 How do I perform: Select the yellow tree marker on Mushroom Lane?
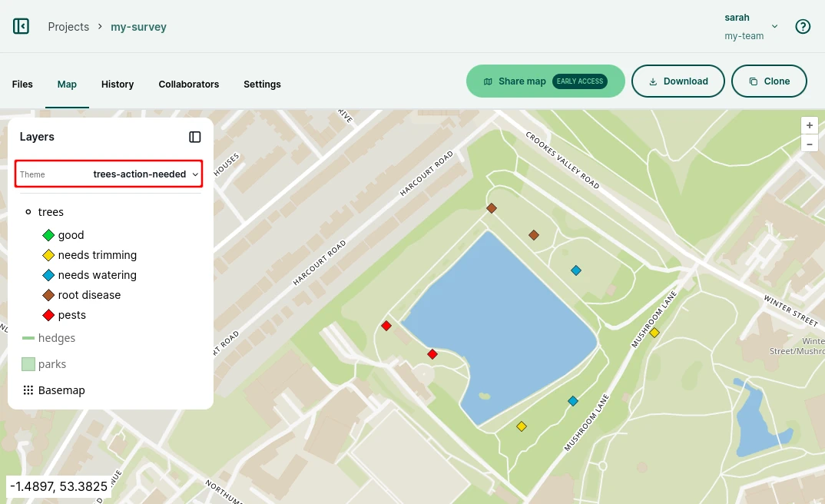click(654, 333)
